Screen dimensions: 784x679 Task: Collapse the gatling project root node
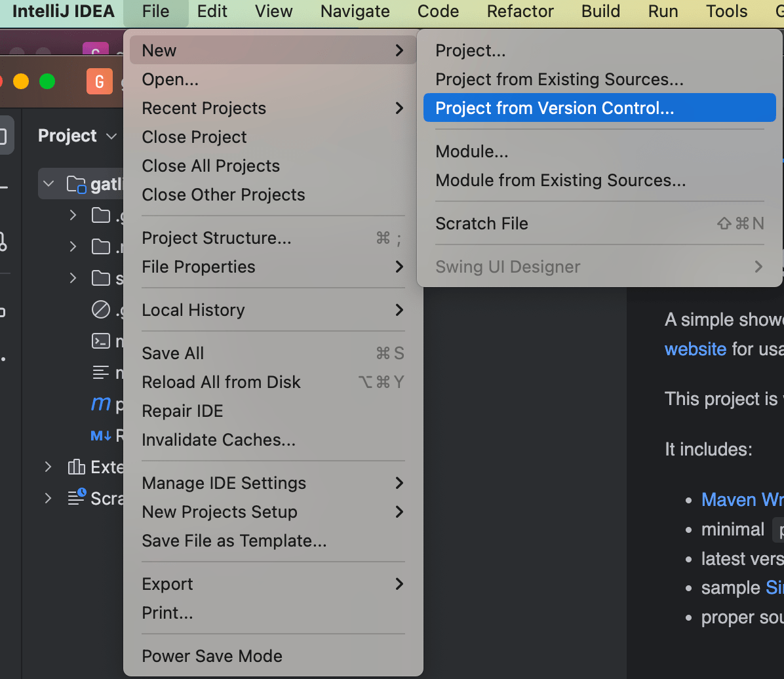(x=48, y=184)
